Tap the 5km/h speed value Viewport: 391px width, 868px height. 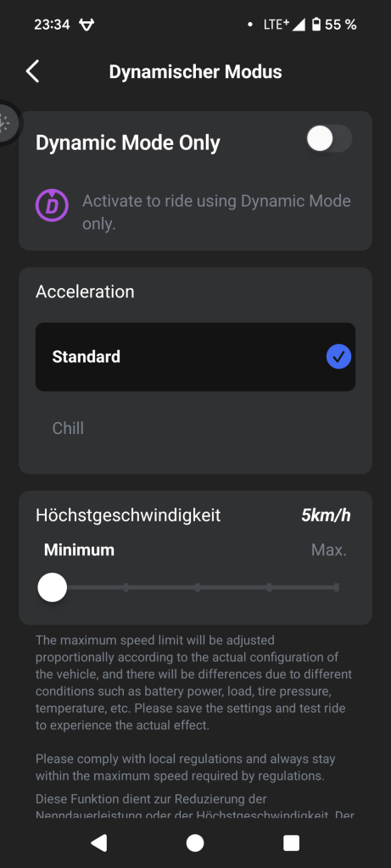pyautogui.click(x=326, y=515)
